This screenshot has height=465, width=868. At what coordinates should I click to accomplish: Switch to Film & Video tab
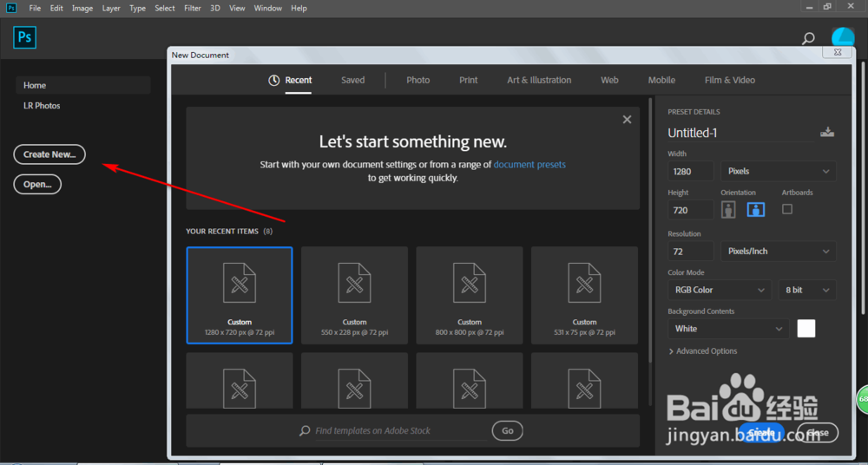click(x=730, y=81)
